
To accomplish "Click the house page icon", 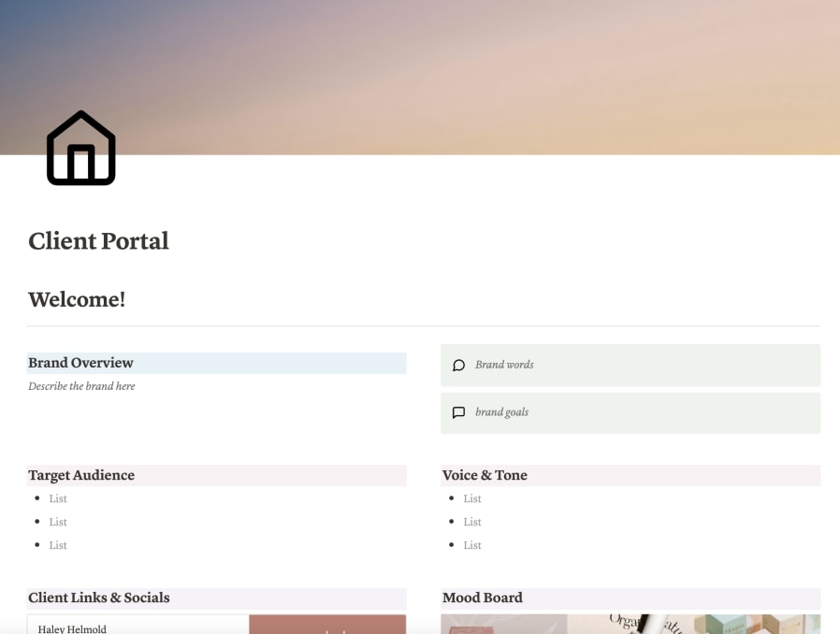I will [80, 149].
